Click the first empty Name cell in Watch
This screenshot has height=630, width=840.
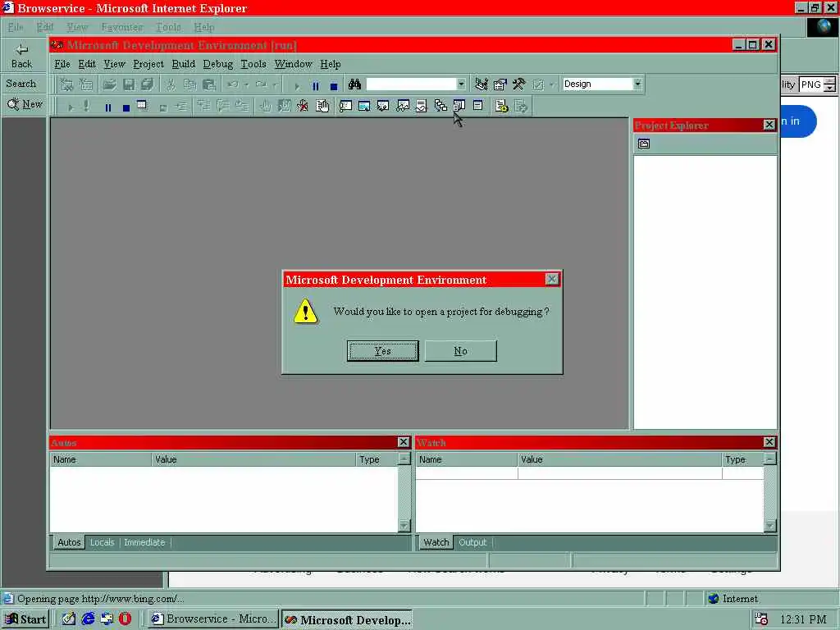click(x=467, y=473)
